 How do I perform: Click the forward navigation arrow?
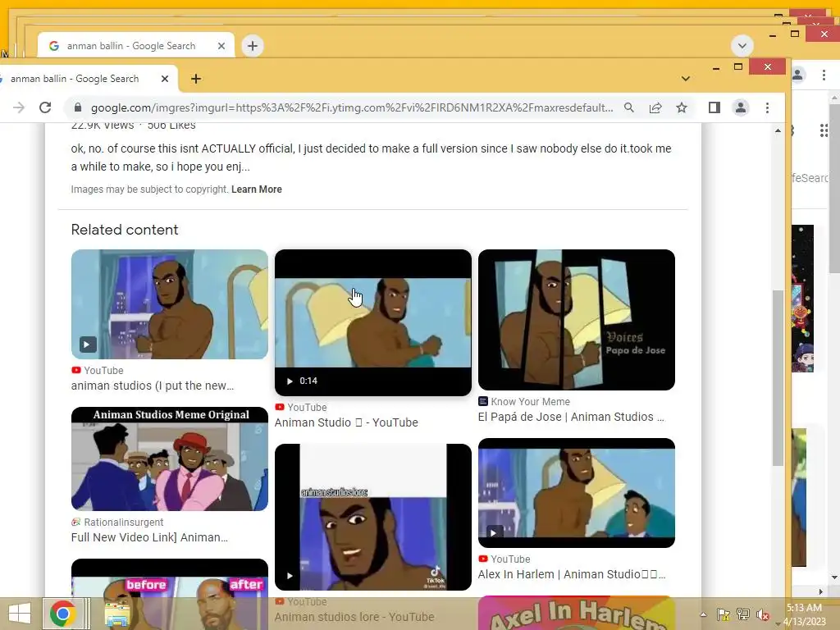point(19,107)
